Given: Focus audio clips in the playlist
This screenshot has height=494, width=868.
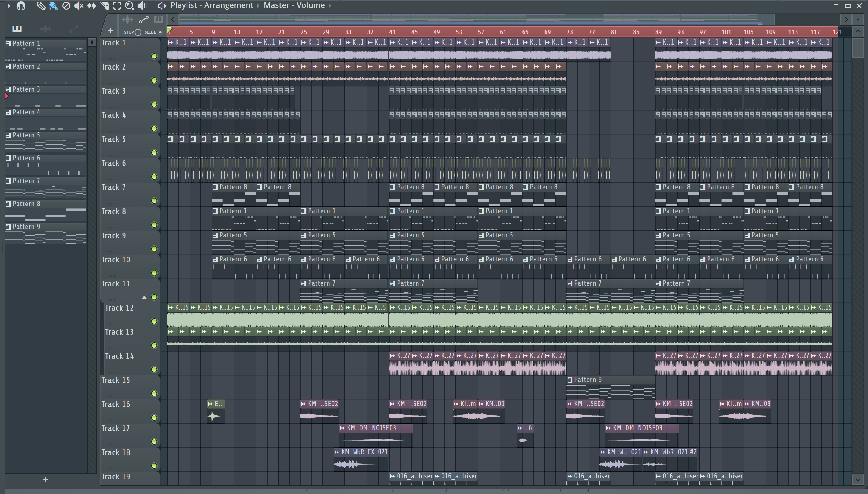Looking at the screenshot, I should pos(127,20).
